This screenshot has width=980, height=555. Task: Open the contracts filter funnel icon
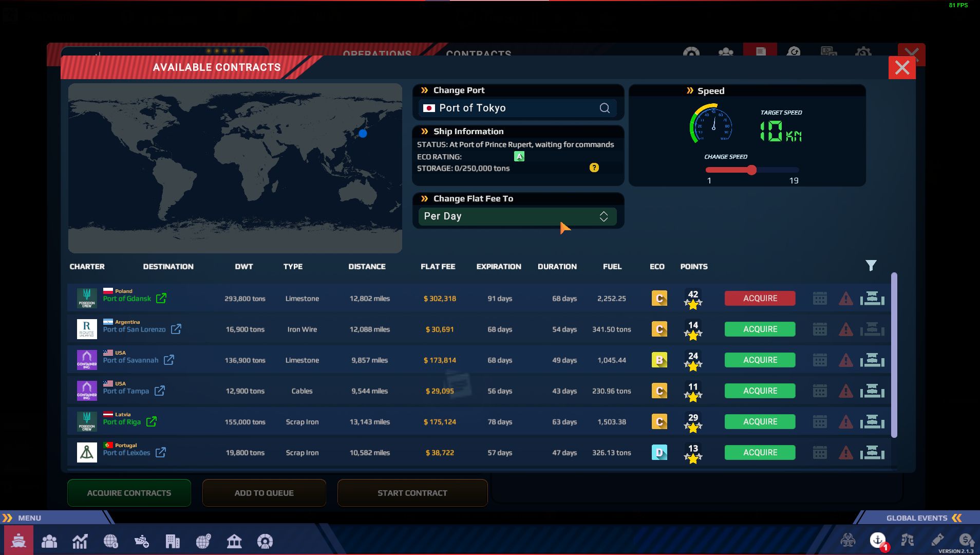pos(871,266)
